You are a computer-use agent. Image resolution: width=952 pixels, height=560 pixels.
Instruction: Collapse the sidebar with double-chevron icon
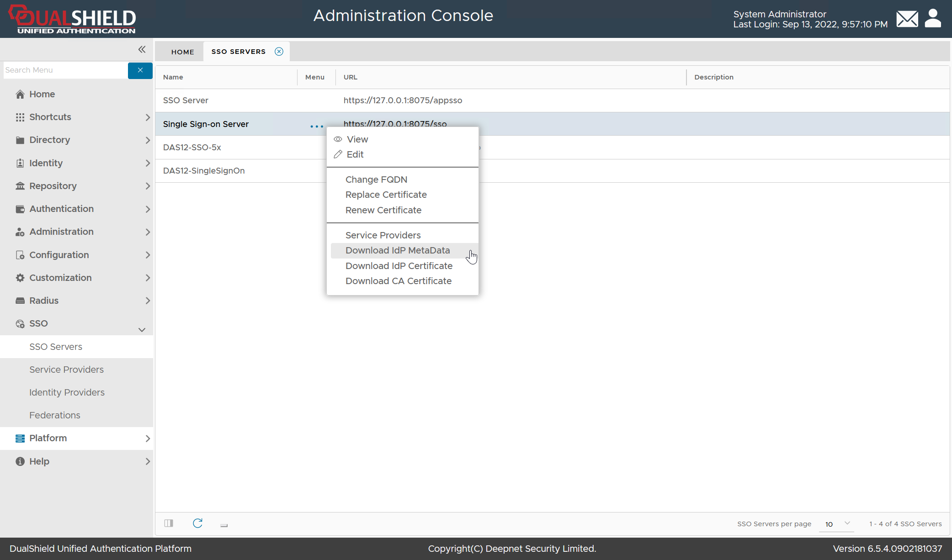coord(142,49)
